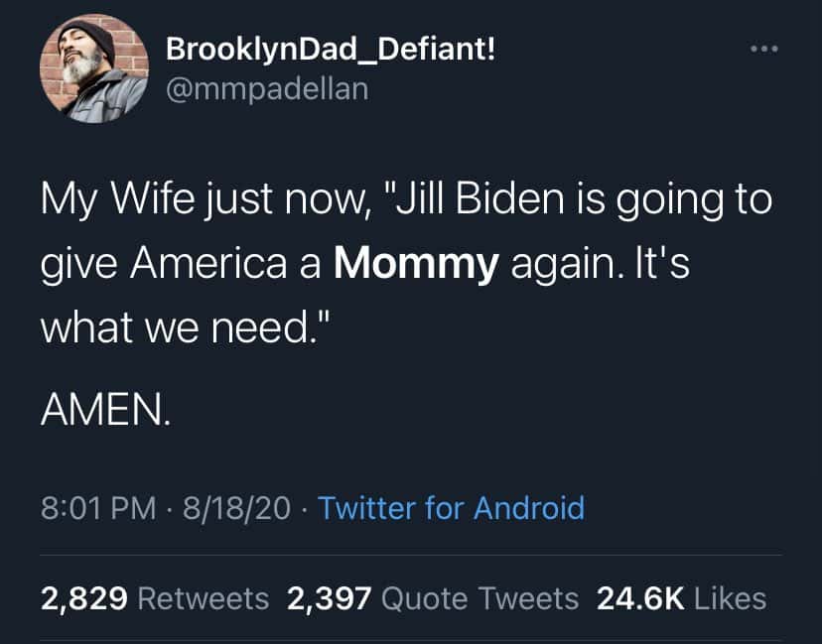Click the AMEN. line of the tweet
This screenshot has width=822, height=644.
click(105, 410)
